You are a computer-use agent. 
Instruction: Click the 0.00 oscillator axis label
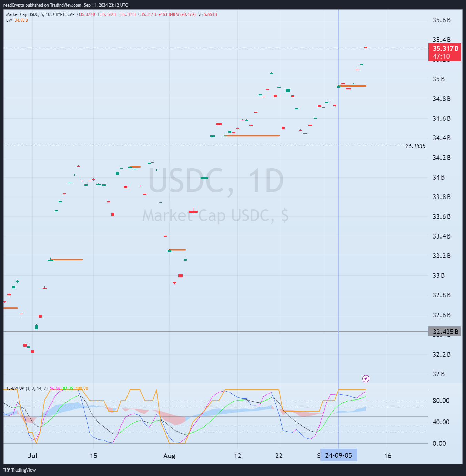(439, 443)
